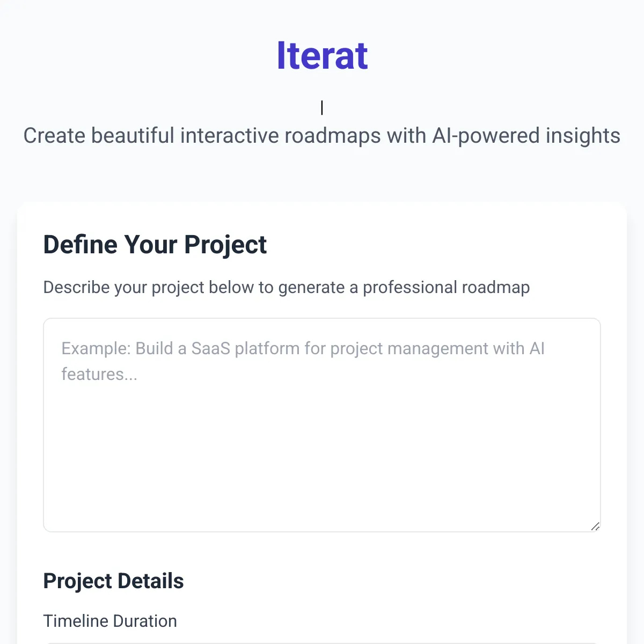Click the Timeline Duration label
The width and height of the screenshot is (644, 644).
(x=110, y=621)
